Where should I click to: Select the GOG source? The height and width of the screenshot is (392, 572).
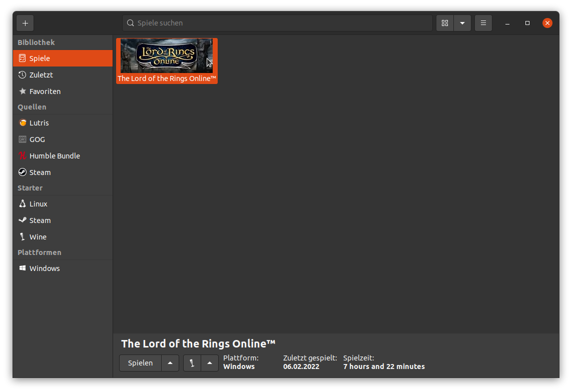[x=37, y=139]
